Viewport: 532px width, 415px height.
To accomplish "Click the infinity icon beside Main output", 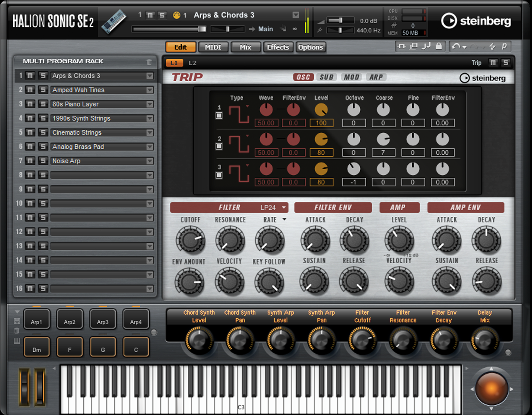I will (x=295, y=29).
